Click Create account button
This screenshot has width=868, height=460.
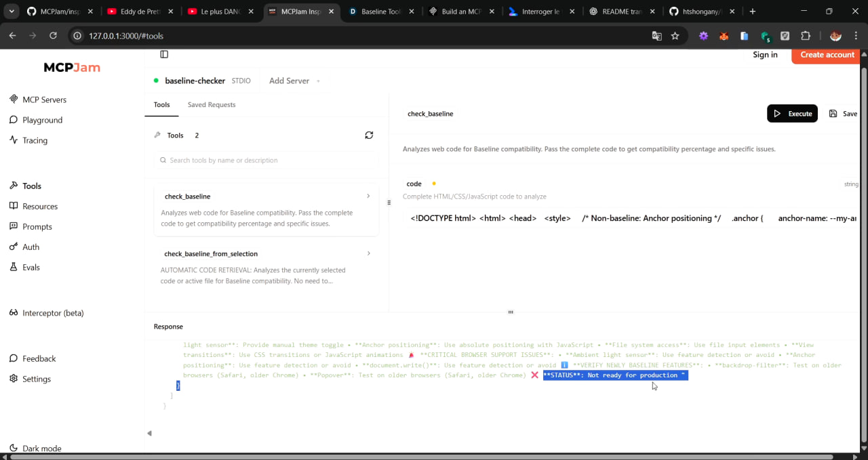pyautogui.click(x=825, y=55)
